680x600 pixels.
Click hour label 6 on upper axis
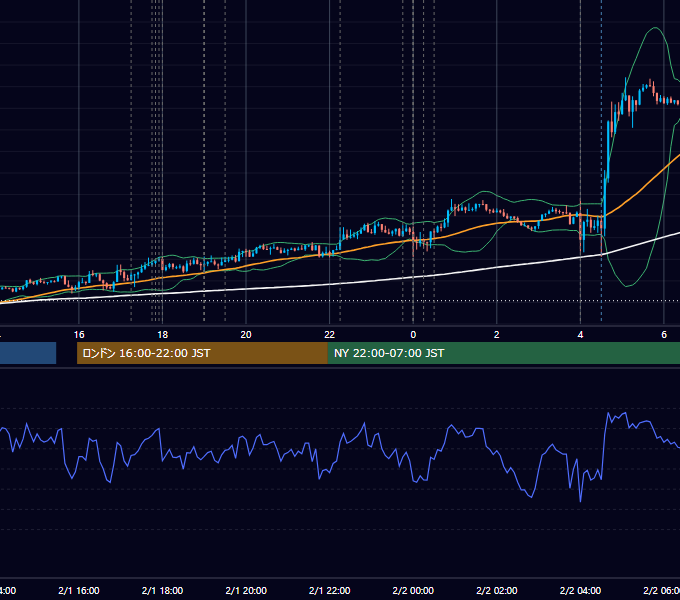tap(664, 335)
